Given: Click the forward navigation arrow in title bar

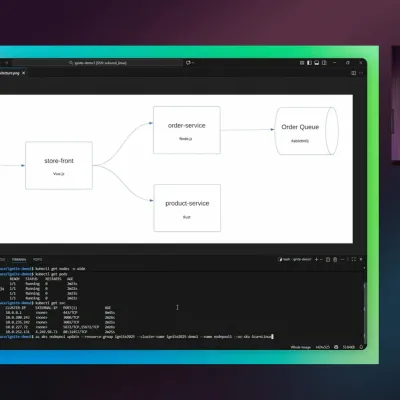Looking at the screenshot, I should click(x=6, y=63).
